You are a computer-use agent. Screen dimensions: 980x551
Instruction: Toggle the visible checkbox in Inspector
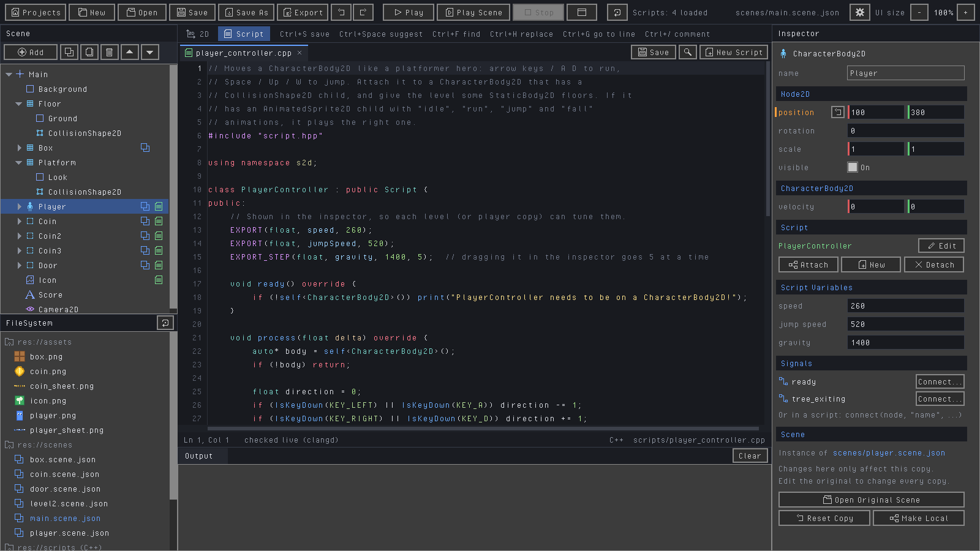pos(853,167)
